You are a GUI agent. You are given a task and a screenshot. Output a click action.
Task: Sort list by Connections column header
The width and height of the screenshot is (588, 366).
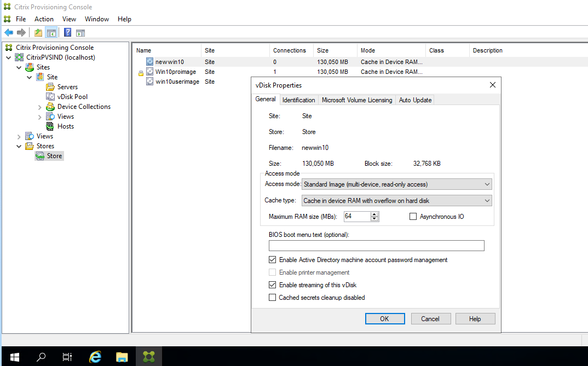pyautogui.click(x=291, y=50)
